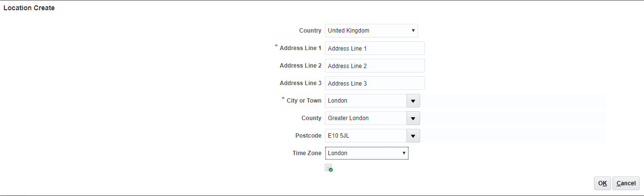Click the address validation icon below Time Zone

coord(329,168)
